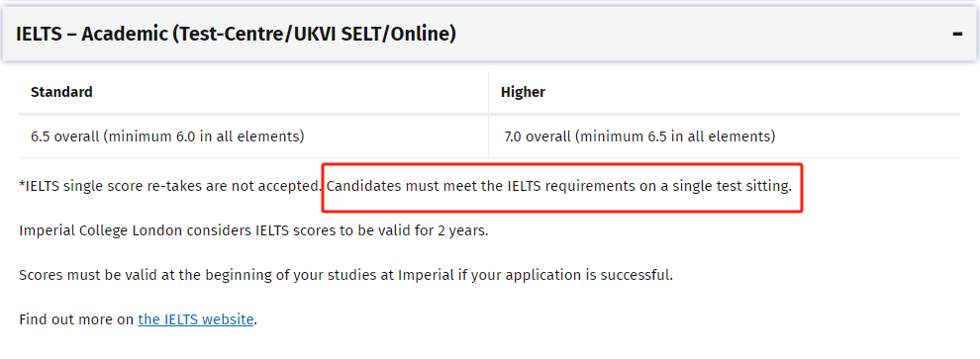Image resolution: width=980 pixels, height=359 pixels.
Task: Click the minimum 6.0 in all elements text
Action: tap(206, 136)
